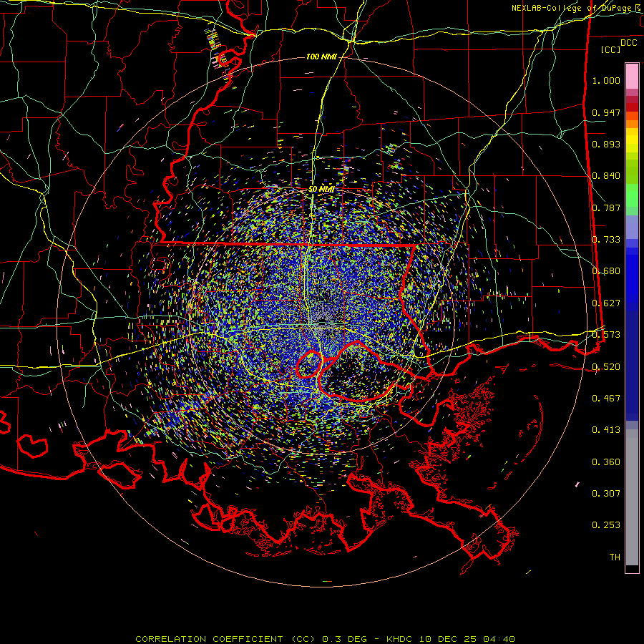Click the 0.680 scale value
644x644 pixels.
click(606, 271)
